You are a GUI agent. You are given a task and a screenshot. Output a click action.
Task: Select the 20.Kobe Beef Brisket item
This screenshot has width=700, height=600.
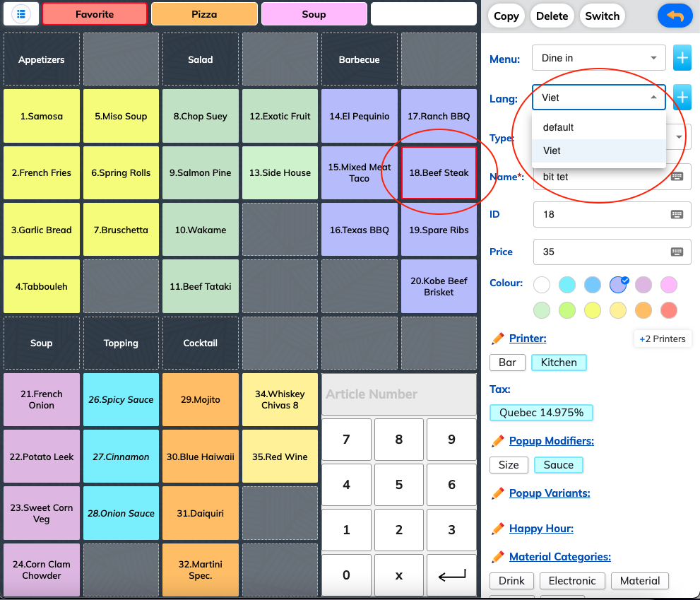click(x=439, y=286)
